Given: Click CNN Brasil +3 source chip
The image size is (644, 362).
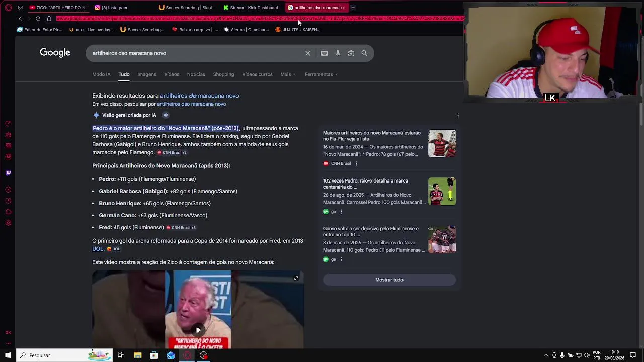Looking at the screenshot, I should coord(172,153).
